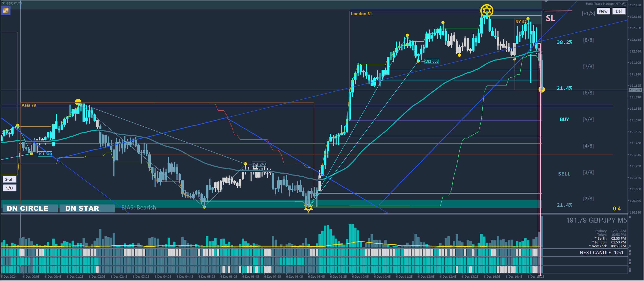Click the 191.320 price label tag
Viewport: 644px width, 281px height.
click(x=45, y=154)
